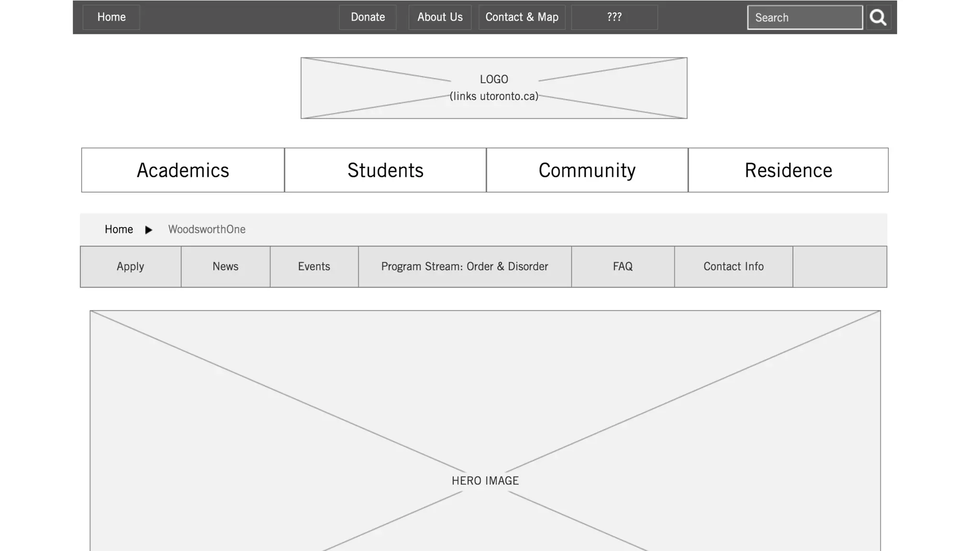Click the LOGO linking to utoronto.ca

494,88
